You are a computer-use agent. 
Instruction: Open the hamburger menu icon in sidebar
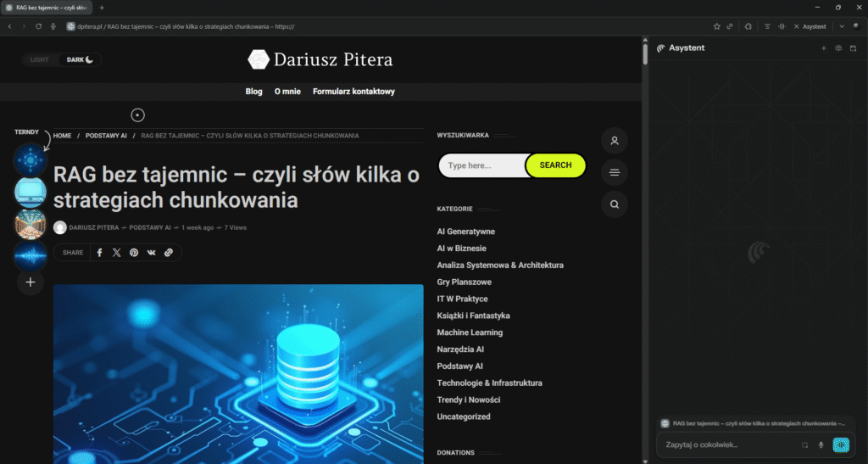(x=615, y=173)
